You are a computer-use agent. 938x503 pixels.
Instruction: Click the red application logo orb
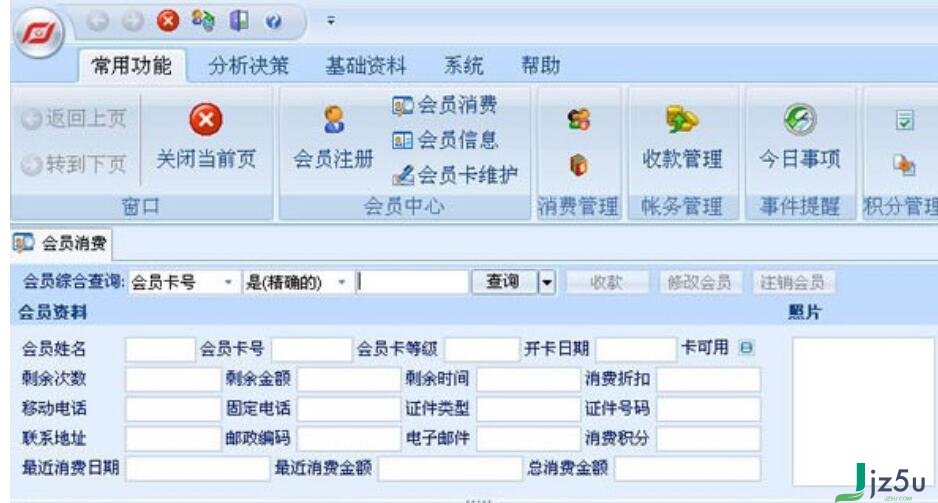(x=39, y=32)
